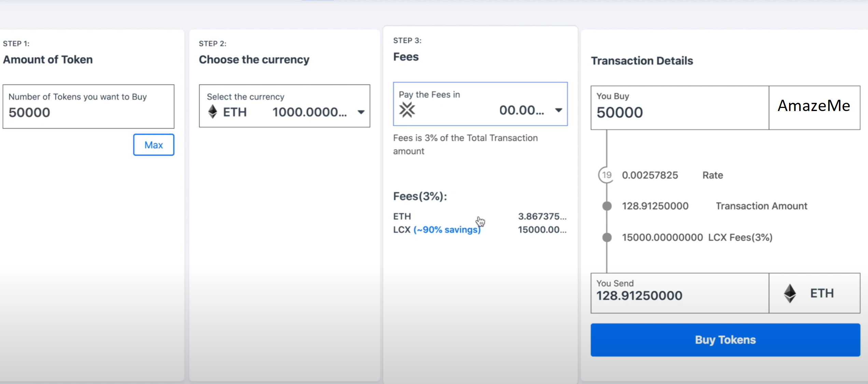This screenshot has width=868, height=384.
Task: Click the AmazeMe token label
Action: coord(814,106)
